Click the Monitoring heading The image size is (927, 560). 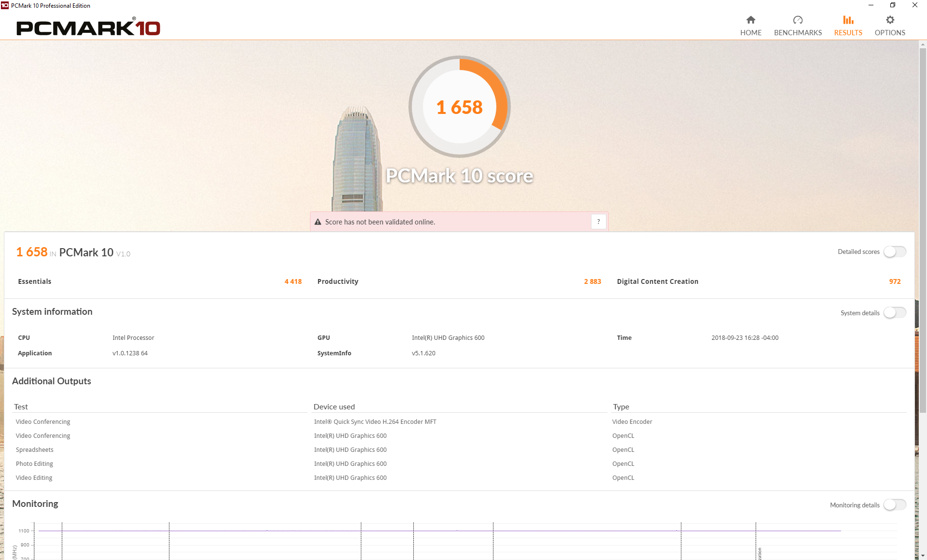35,504
